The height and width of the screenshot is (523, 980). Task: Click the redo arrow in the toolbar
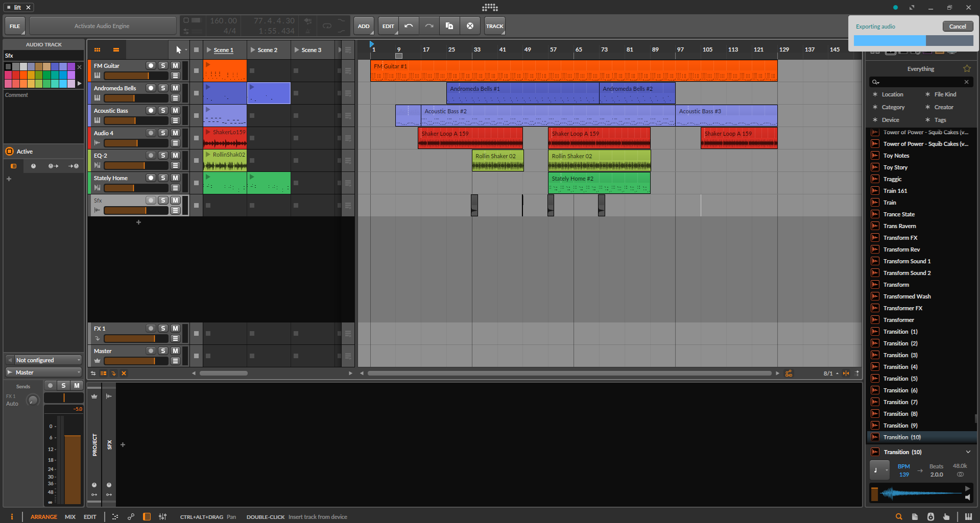pos(429,26)
